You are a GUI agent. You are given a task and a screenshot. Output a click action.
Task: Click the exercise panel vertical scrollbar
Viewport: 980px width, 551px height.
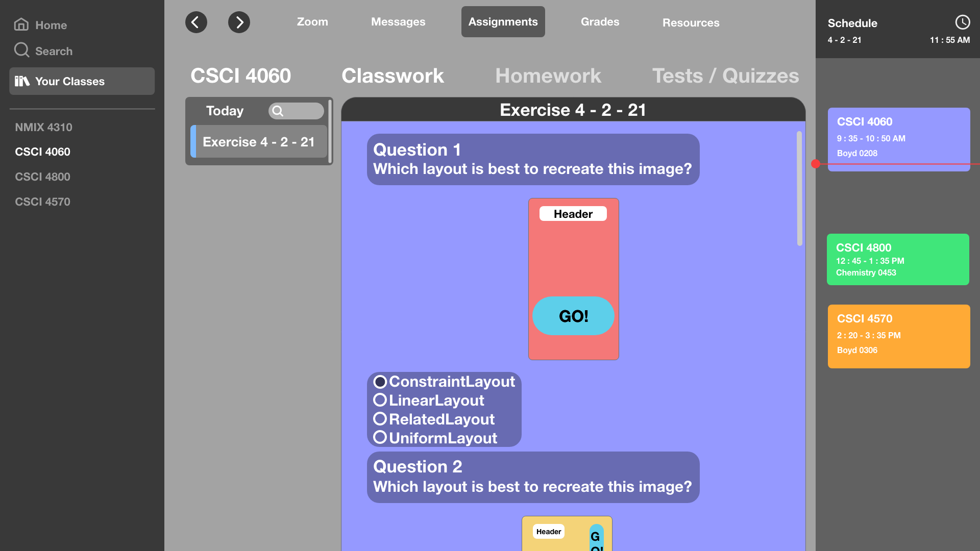tap(799, 188)
